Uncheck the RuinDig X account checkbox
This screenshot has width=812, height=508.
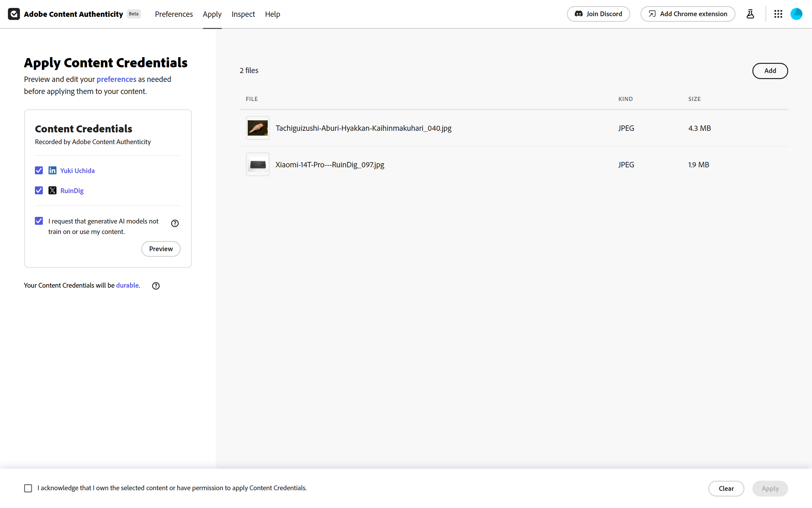(39, 190)
